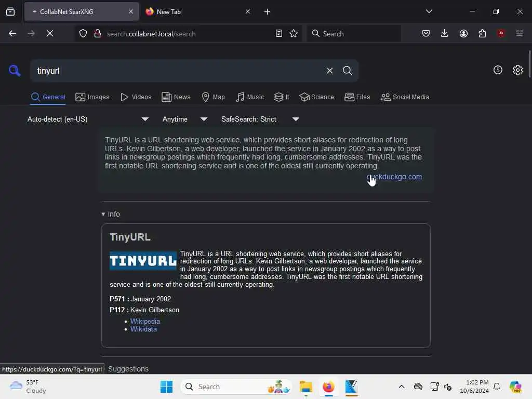Go back with the browser back arrow
The width and height of the screenshot is (532, 399).
point(12,33)
